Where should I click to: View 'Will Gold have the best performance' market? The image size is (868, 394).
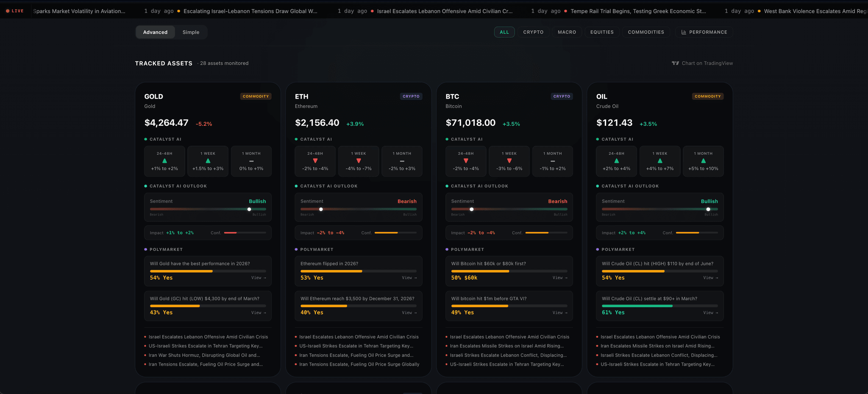pos(259,278)
